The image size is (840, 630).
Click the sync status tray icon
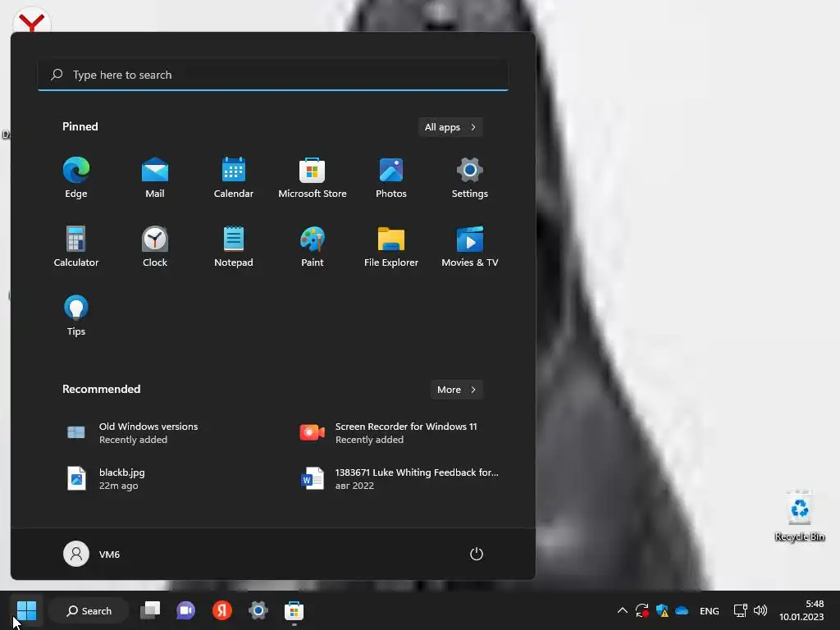click(641, 610)
